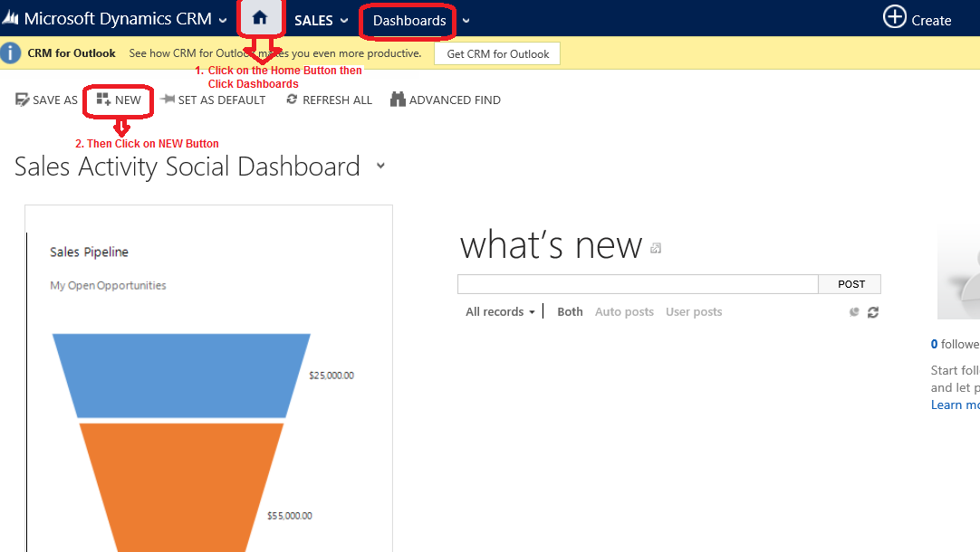Select the Both posts filter tab

click(x=570, y=311)
